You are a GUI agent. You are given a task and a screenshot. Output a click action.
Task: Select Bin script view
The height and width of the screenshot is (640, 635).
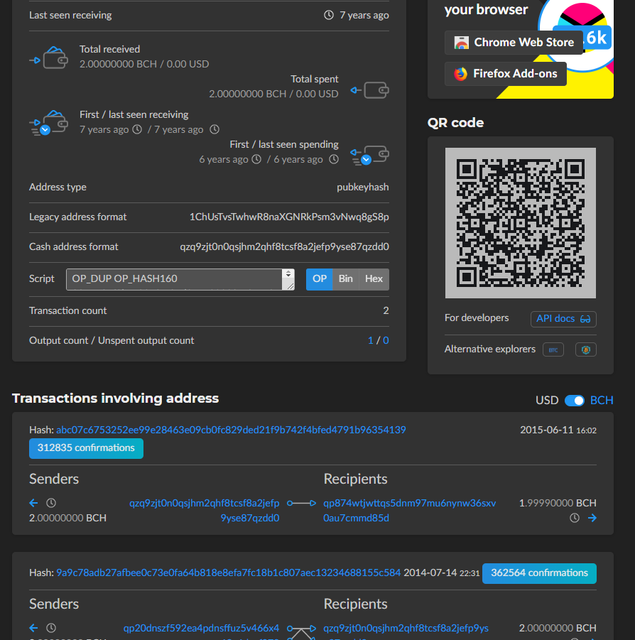[345, 279]
